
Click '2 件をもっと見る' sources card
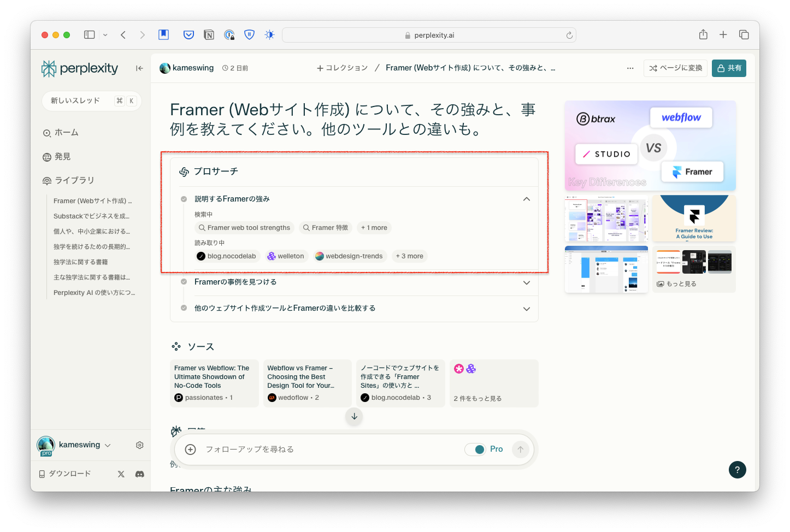494,383
